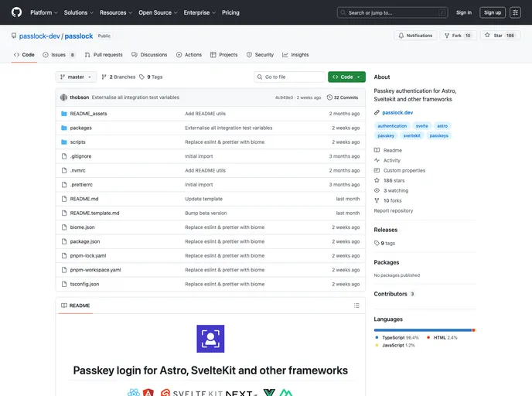Open the green Code dropdown

[x=346, y=77]
